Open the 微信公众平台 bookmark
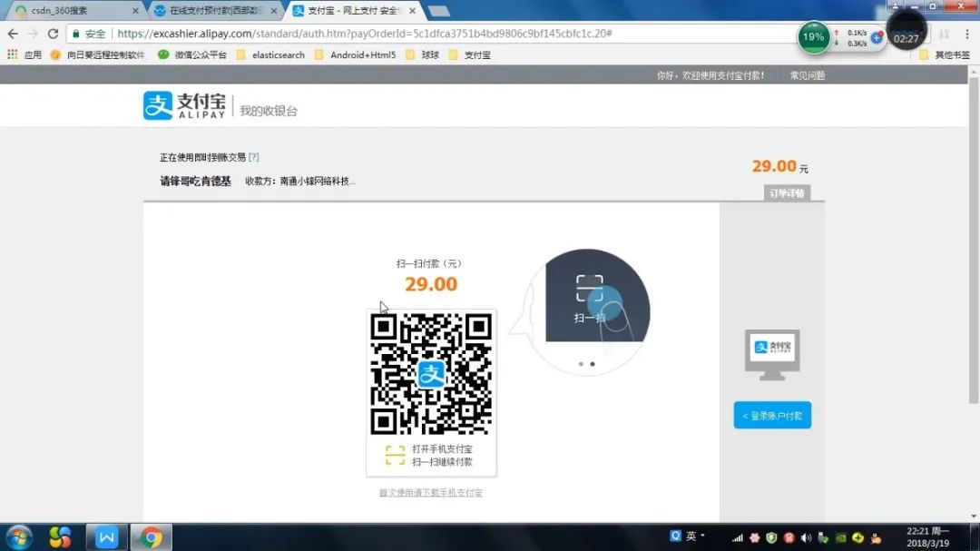This screenshot has height=551, width=980. pyautogui.click(x=192, y=55)
